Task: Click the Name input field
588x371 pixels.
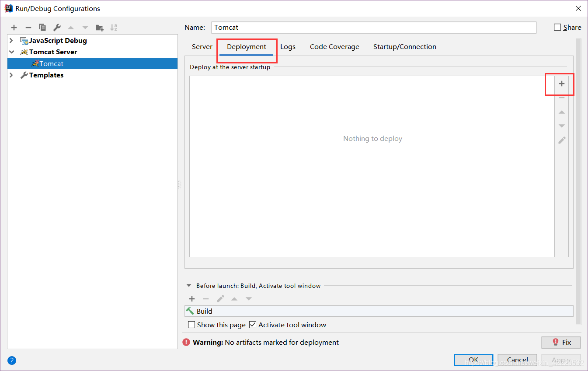Action: point(374,27)
